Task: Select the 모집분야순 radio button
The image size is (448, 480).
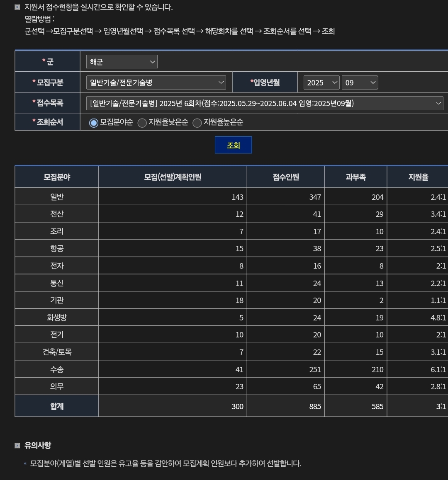Action: [94, 123]
